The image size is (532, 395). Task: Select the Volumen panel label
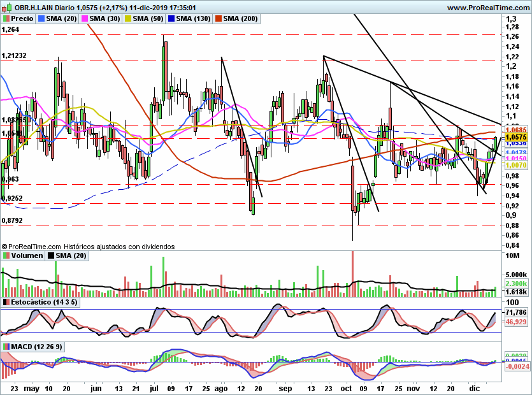tap(27, 256)
